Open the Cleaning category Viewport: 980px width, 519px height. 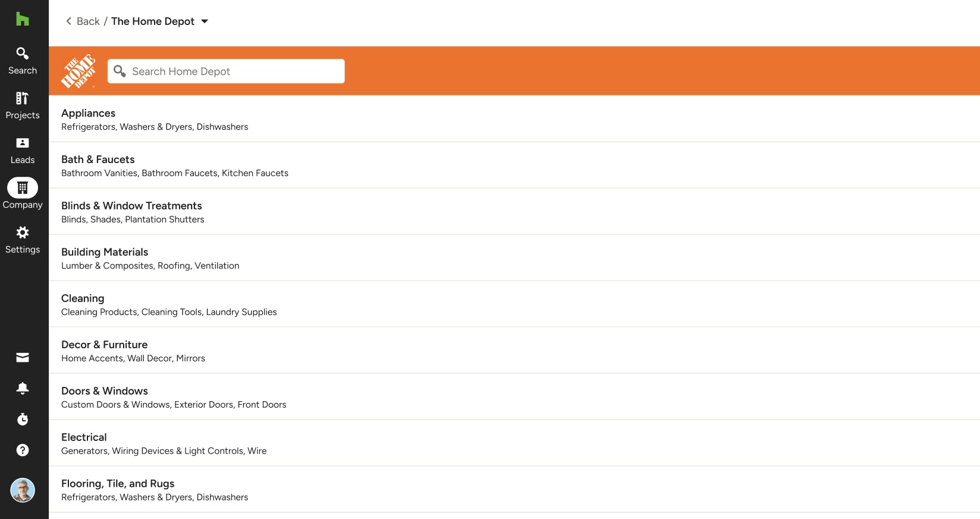514,304
